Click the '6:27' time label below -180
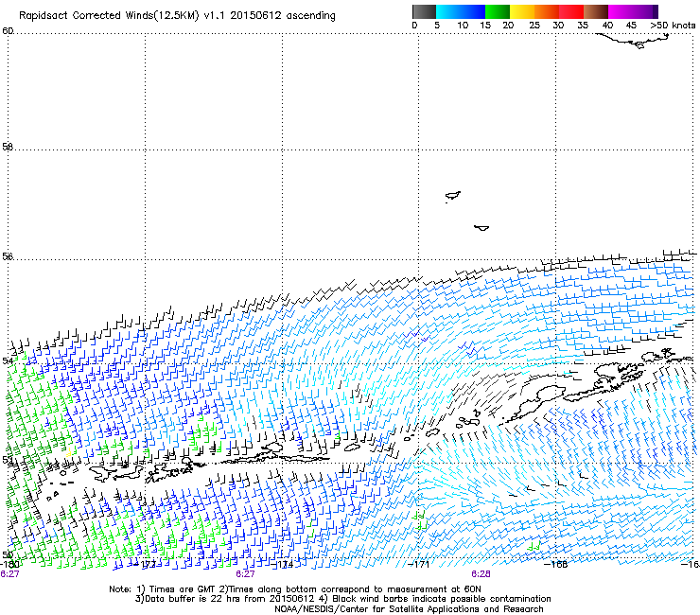 click(9, 574)
